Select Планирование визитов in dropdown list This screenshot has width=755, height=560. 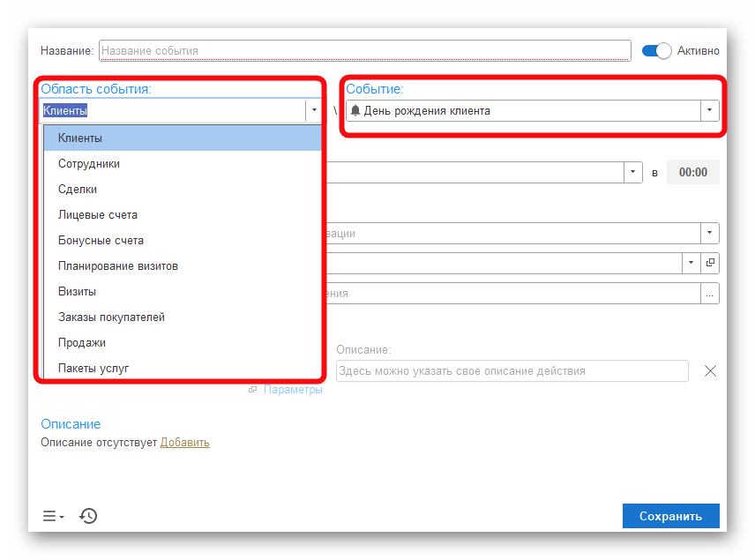tap(118, 266)
